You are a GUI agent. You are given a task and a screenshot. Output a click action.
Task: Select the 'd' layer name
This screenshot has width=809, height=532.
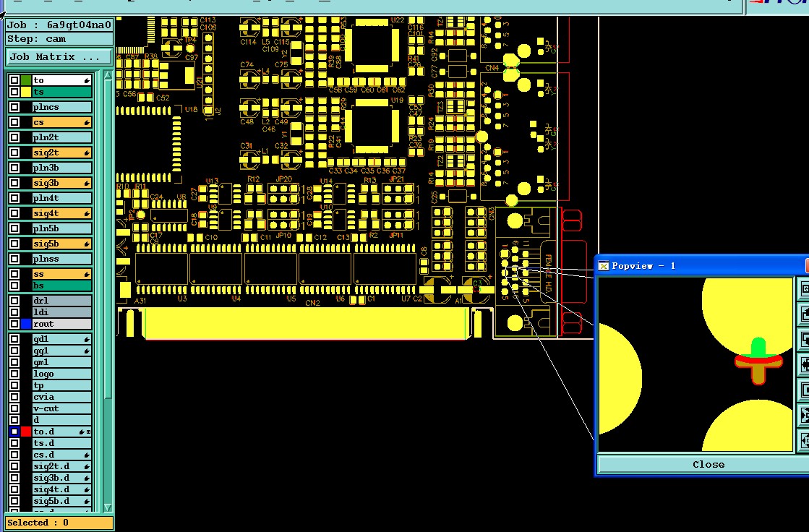pyautogui.click(x=62, y=420)
